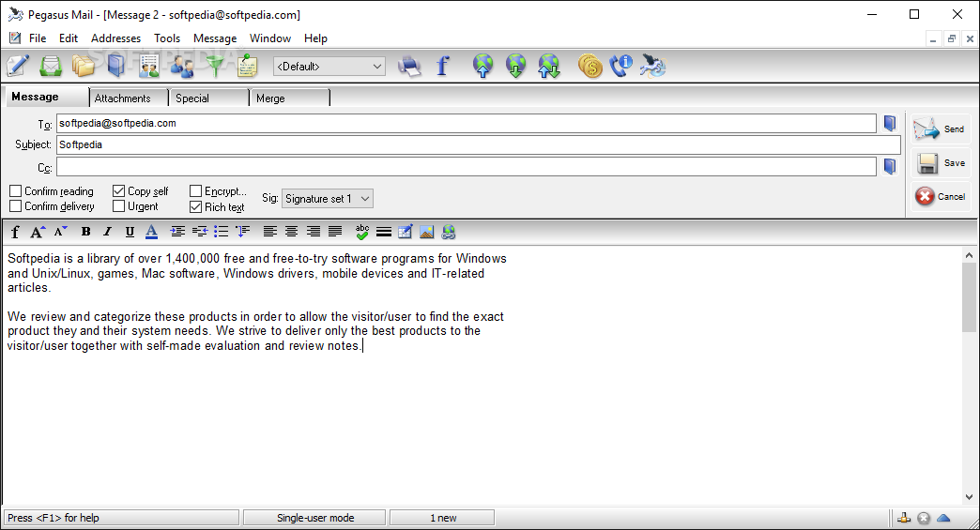Image resolution: width=980 pixels, height=530 pixels.
Task: Open the phone info icon
Action: click(x=621, y=66)
